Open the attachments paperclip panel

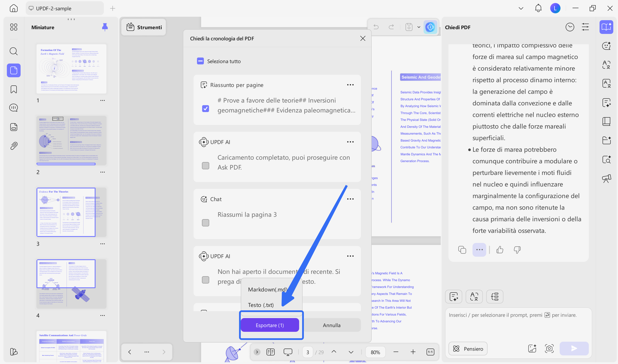14,146
